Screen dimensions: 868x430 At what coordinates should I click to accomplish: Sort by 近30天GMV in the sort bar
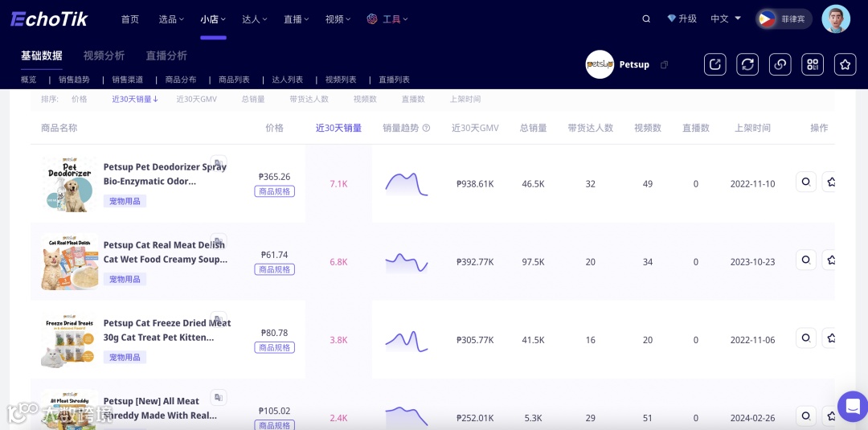coord(197,99)
